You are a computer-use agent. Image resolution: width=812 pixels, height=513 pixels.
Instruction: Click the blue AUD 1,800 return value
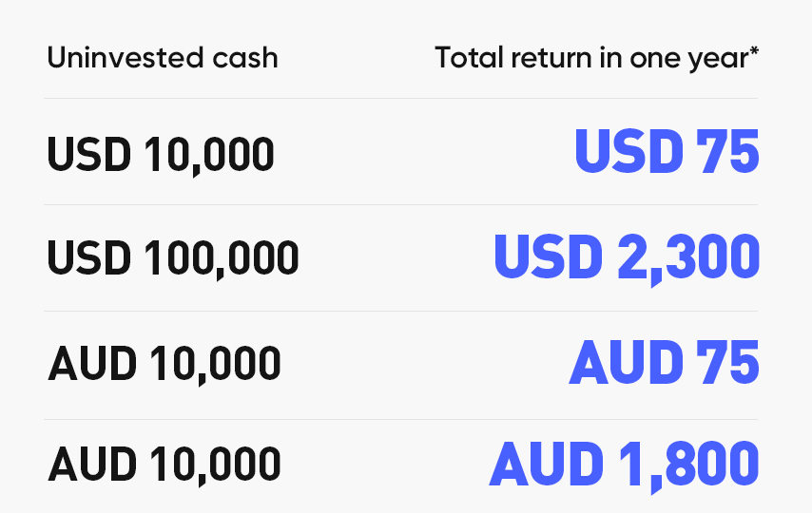(624, 465)
